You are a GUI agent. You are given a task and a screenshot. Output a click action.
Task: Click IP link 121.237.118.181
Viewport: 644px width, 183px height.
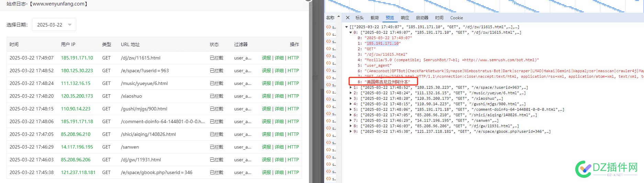pos(78,172)
